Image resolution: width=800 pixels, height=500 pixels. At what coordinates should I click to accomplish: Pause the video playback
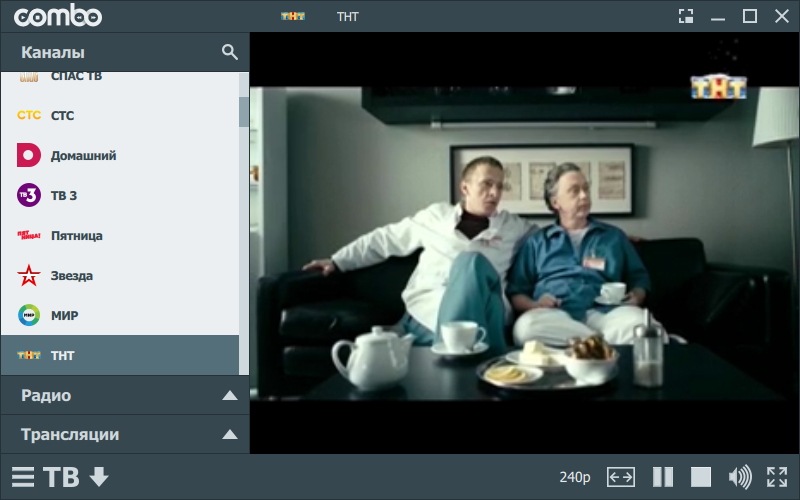[663, 477]
